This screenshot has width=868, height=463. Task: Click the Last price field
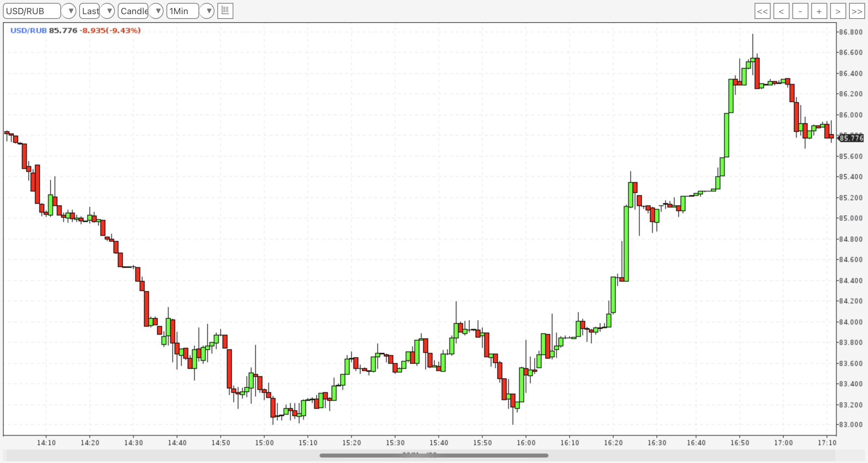(x=89, y=11)
